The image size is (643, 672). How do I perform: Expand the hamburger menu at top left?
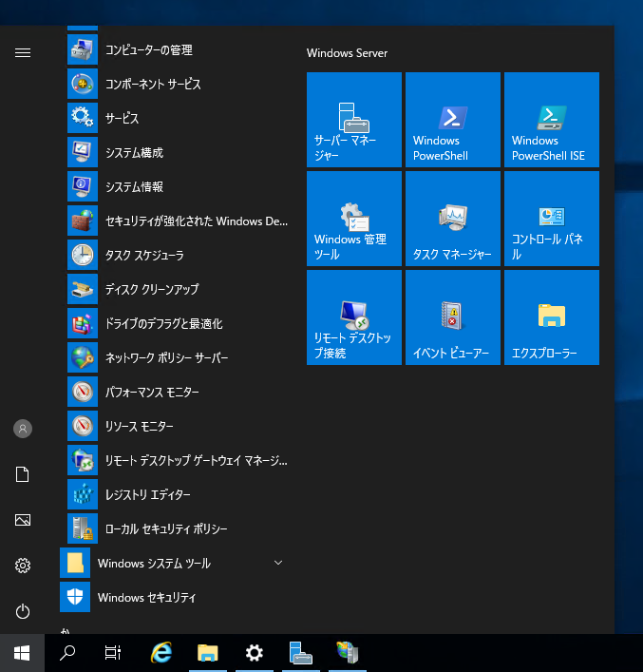pyautogui.click(x=23, y=53)
